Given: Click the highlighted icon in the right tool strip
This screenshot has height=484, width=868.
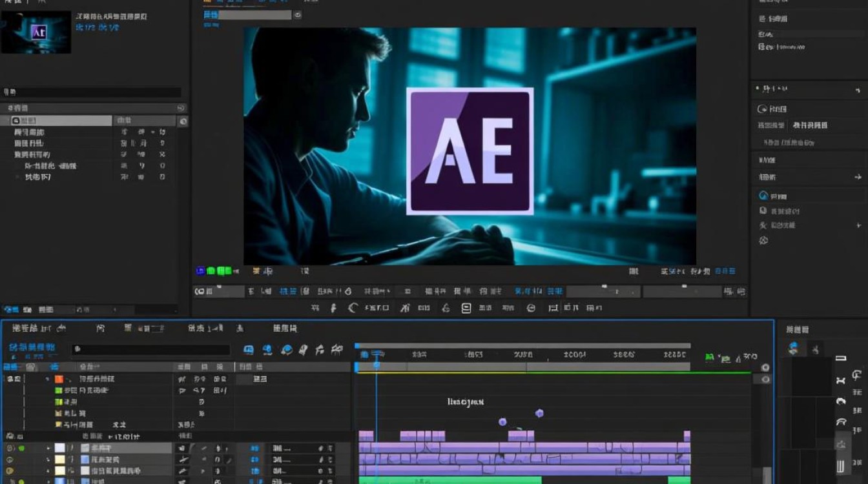Looking at the screenshot, I should (841, 443).
